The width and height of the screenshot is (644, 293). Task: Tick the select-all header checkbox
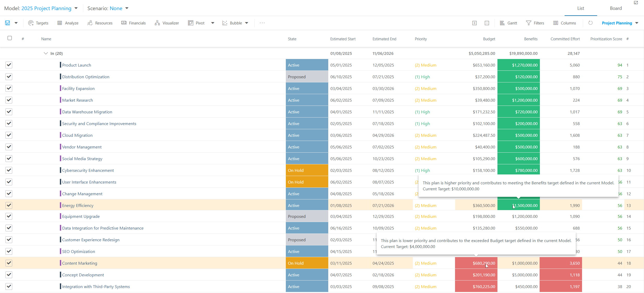[x=10, y=38]
